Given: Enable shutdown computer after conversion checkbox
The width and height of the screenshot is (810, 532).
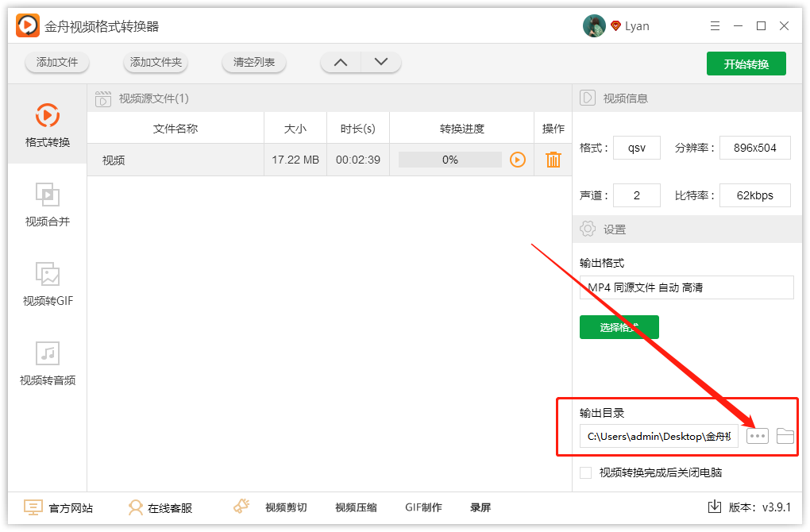Looking at the screenshot, I should pos(586,472).
